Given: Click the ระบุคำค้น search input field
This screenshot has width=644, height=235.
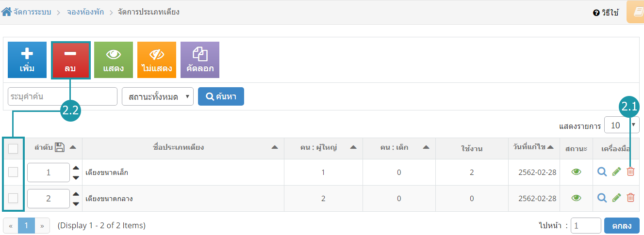Looking at the screenshot, I should 63,96.
